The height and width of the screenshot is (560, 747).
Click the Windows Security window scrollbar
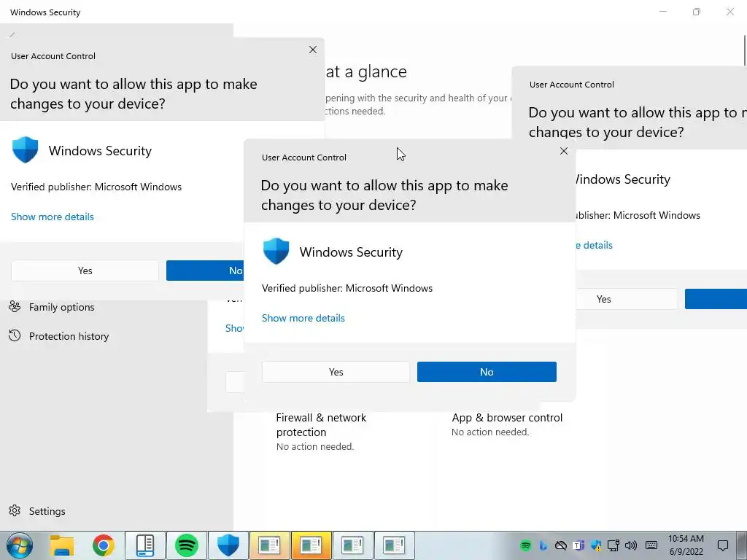744,50
